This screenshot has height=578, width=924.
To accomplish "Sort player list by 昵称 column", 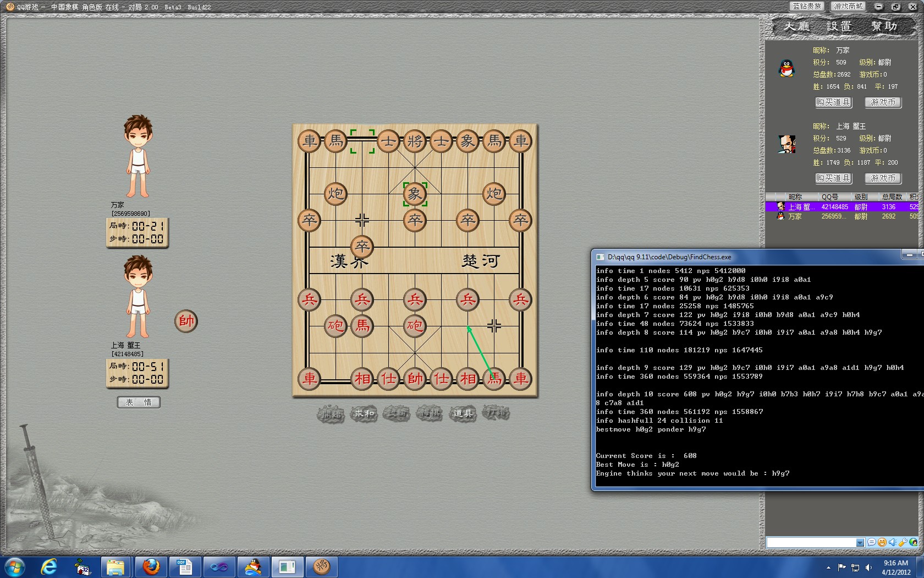I will [x=795, y=197].
